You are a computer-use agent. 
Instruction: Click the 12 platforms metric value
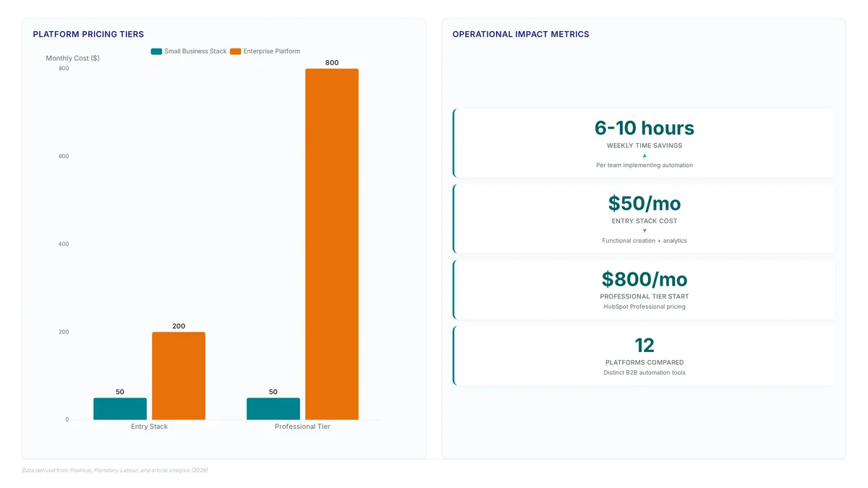(x=644, y=345)
